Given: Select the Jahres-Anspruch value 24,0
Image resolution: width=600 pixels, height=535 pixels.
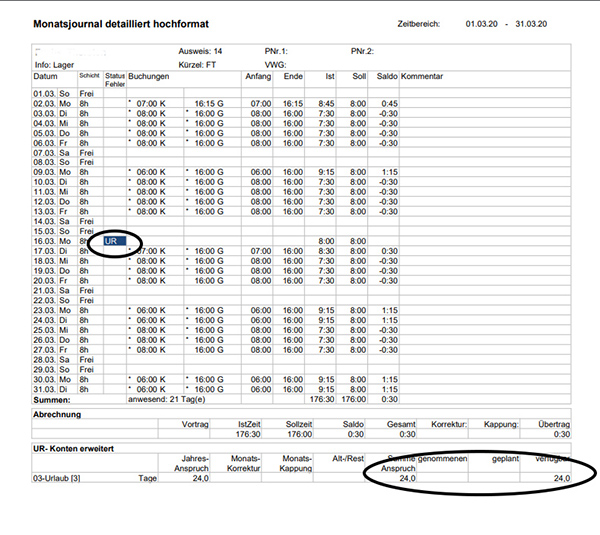Looking at the screenshot, I should click(x=201, y=478).
